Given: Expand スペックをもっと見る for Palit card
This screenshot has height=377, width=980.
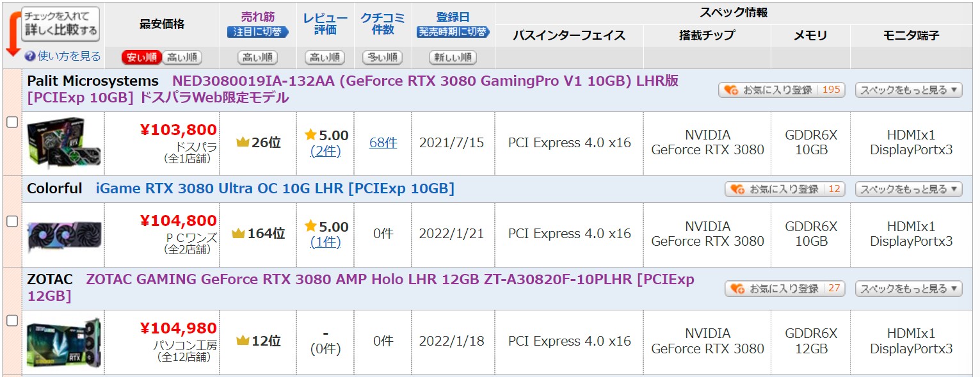Looking at the screenshot, I should [908, 90].
